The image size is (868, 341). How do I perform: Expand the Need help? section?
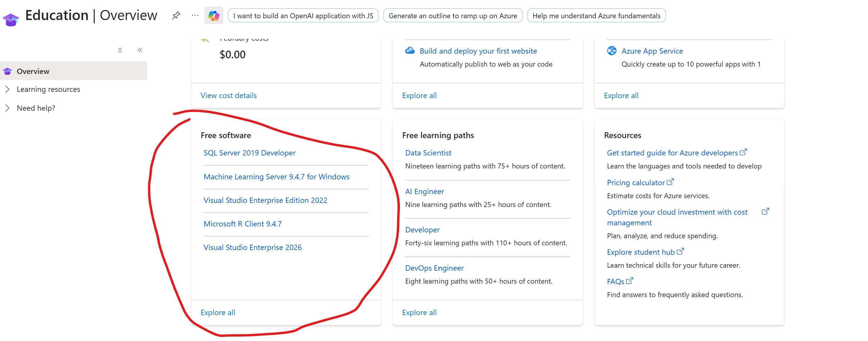pyautogui.click(x=7, y=108)
